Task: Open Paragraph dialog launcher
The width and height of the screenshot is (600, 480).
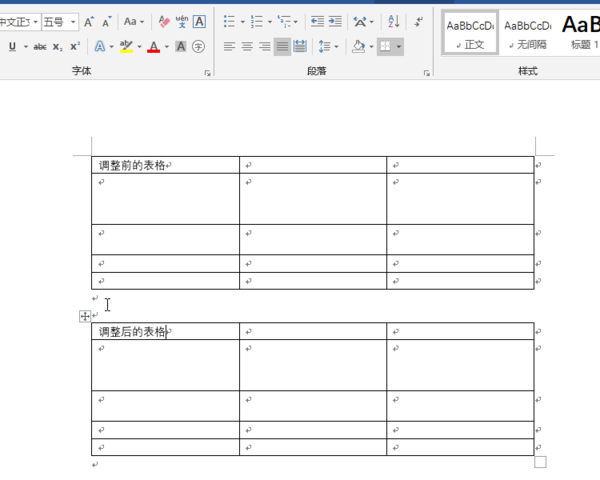Action: pyautogui.click(x=427, y=73)
